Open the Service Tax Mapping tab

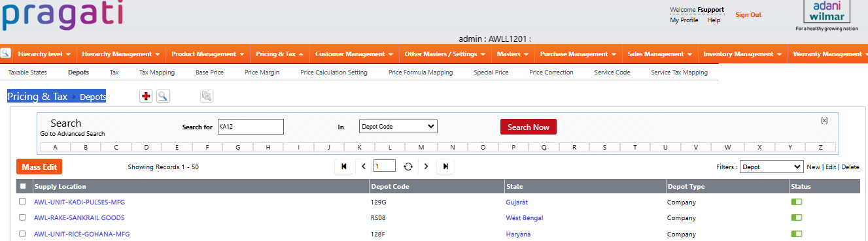click(x=680, y=72)
